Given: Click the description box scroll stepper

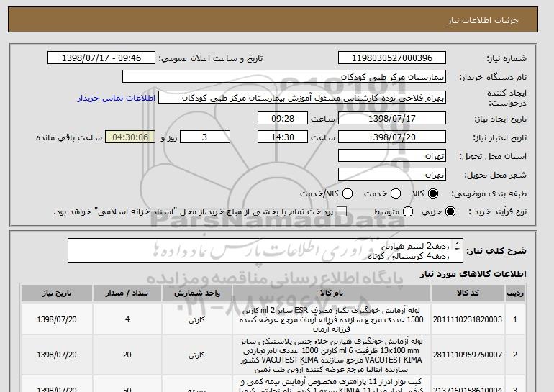Looking at the screenshot, I should [x=457, y=246].
